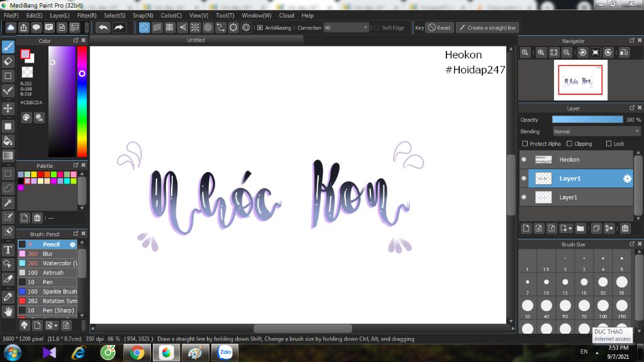The image size is (644, 362).
Task: Open Layer menu
Action: [x=60, y=15]
